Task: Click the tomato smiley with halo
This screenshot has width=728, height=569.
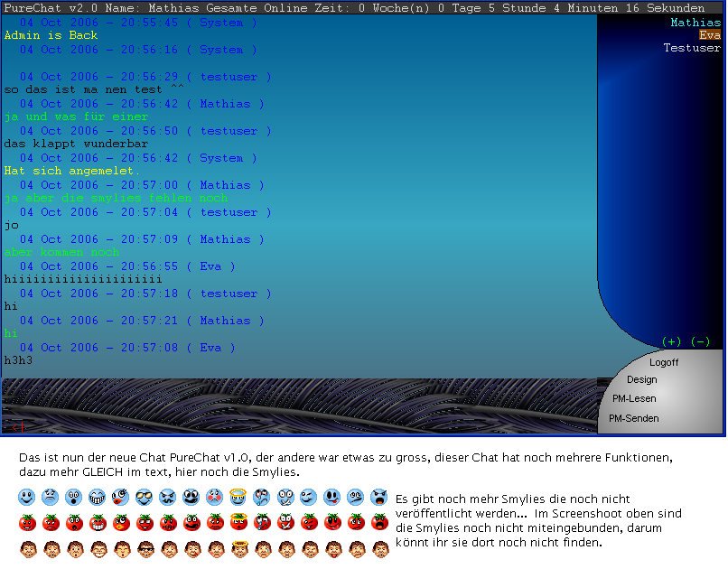Action: (238, 522)
